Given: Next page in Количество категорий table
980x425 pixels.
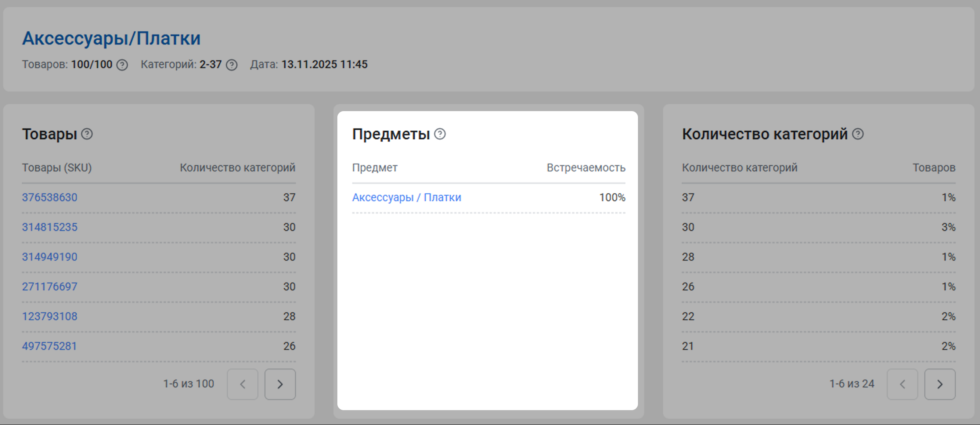Looking at the screenshot, I should point(940,384).
